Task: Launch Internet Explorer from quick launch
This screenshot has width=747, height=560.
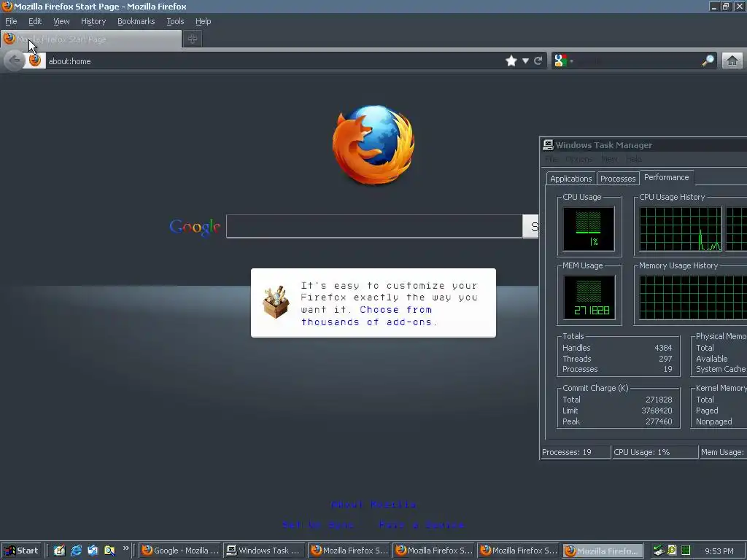Action: click(x=76, y=551)
